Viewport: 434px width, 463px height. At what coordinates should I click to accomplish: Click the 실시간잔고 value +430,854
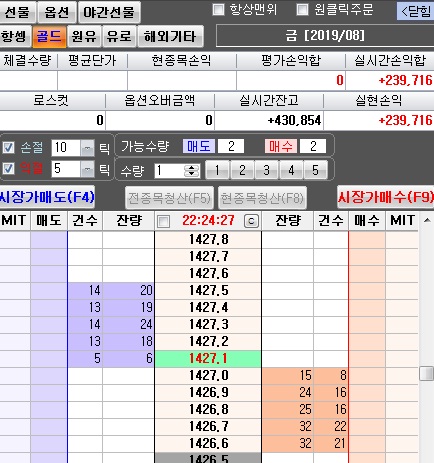[x=269, y=120]
